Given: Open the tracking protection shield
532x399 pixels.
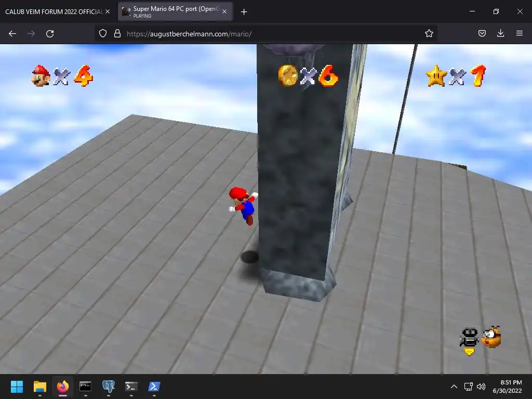Looking at the screenshot, I should (103, 33).
